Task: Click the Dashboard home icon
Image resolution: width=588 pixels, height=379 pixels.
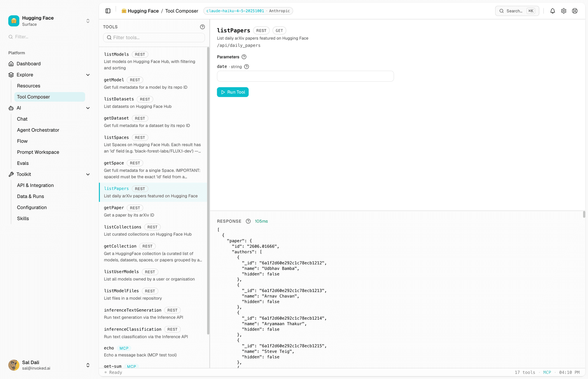Action: pyautogui.click(x=11, y=64)
